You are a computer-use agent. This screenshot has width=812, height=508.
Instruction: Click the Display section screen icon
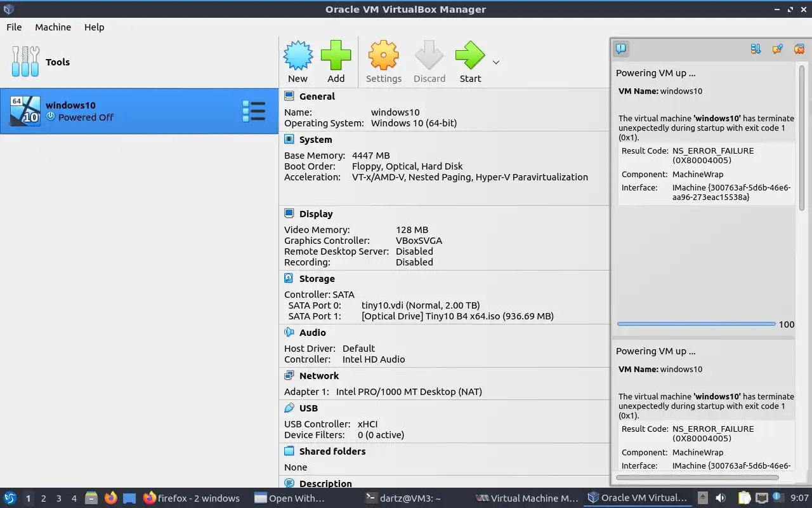point(289,213)
